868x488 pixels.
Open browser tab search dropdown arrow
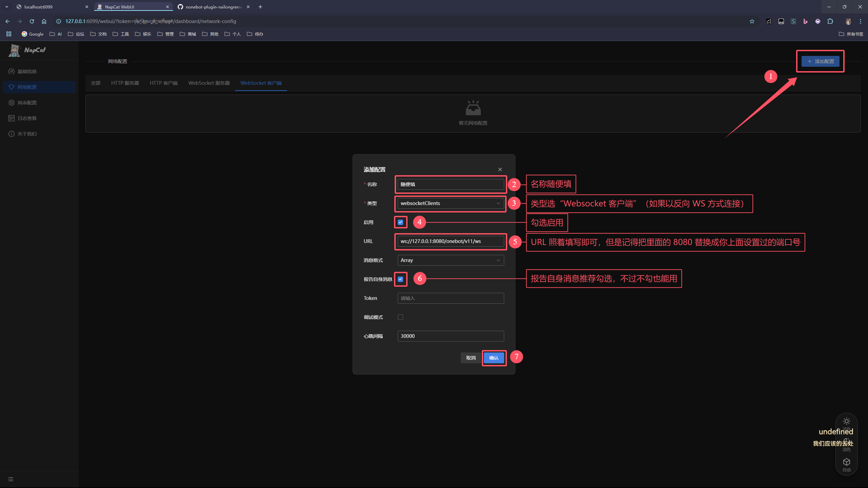point(7,7)
